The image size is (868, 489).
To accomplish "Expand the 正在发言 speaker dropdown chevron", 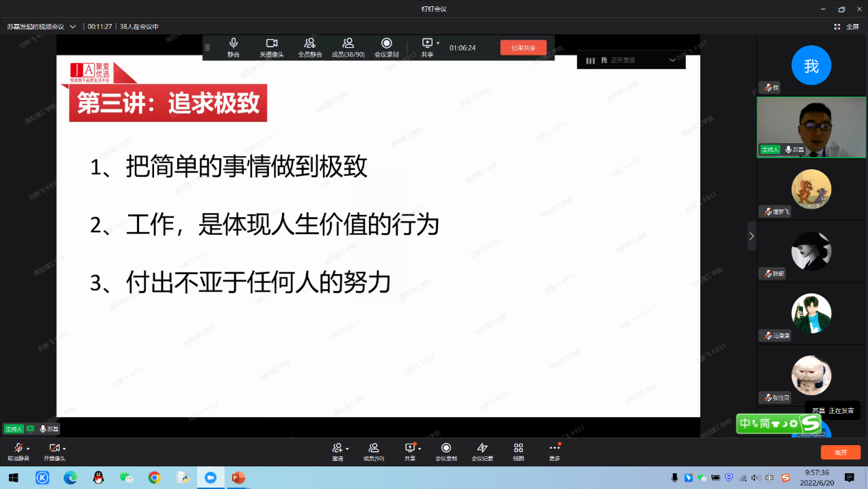I will (x=672, y=60).
